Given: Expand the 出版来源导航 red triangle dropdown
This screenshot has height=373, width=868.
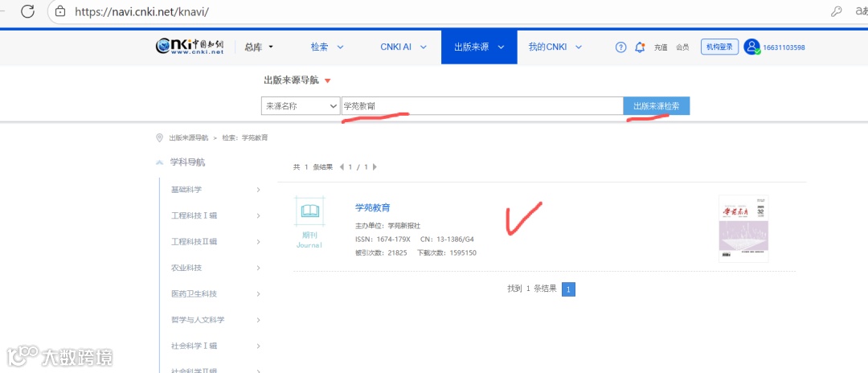Looking at the screenshot, I should pyautogui.click(x=327, y=81).
